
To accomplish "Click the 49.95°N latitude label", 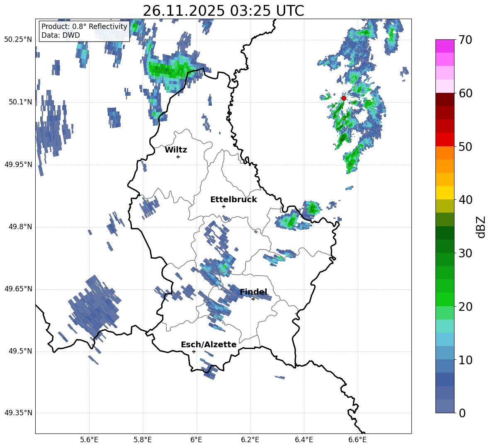I will 18,165.
